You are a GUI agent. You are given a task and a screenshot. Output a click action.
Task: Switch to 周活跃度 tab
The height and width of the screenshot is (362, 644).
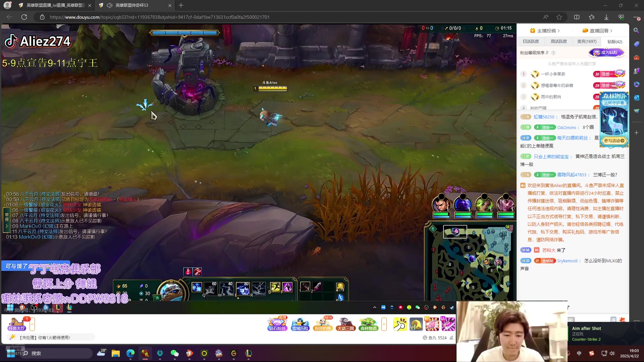click(x=558, y=42)
